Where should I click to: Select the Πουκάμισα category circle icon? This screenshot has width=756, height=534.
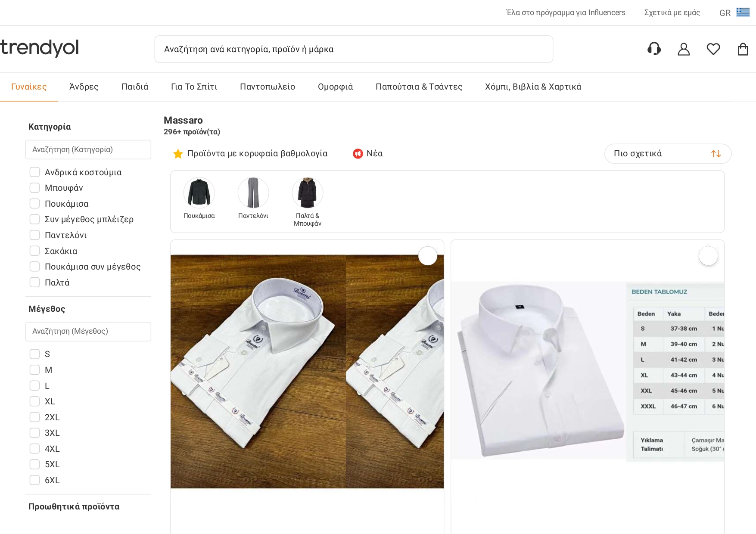(x=199, y=193)
